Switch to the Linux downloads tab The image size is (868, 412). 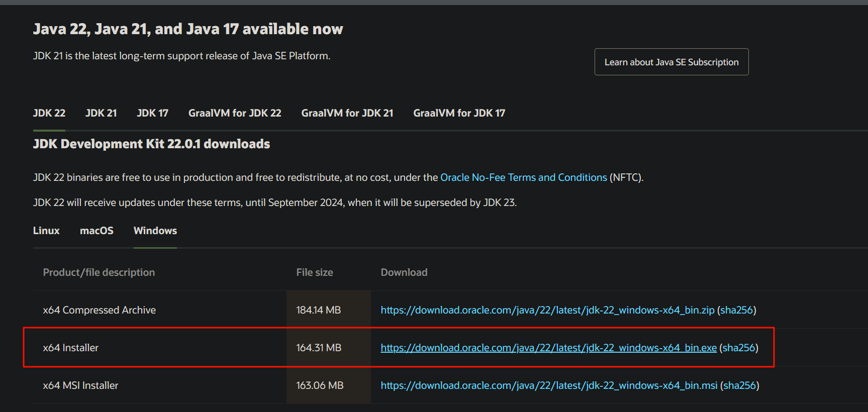pos(46,231)
